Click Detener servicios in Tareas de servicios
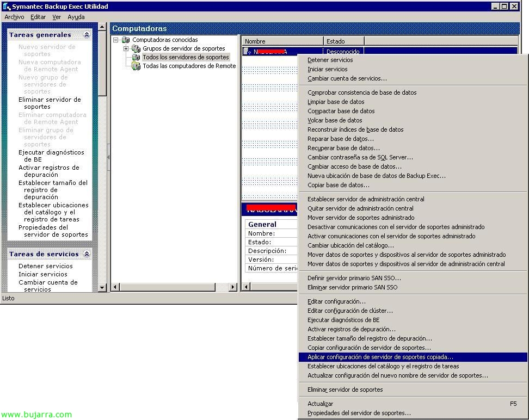The height and width of the screenshot is (420, 529). pos(46,266)
